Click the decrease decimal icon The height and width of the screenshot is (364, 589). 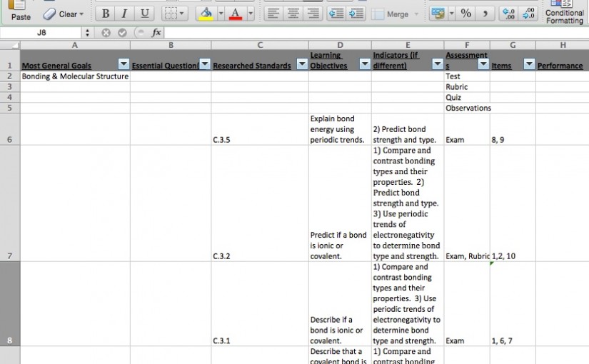(528, 14)
